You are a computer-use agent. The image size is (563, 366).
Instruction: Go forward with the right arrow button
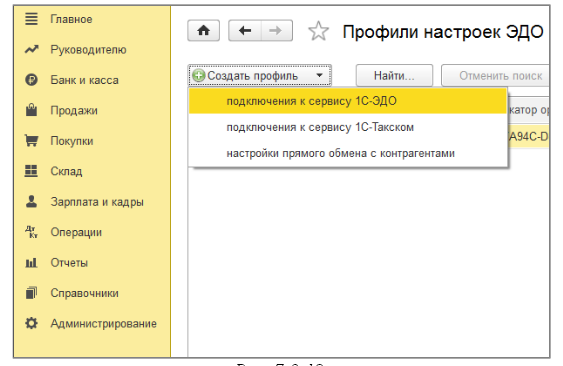pyautogui.click(x=276, y=31)
